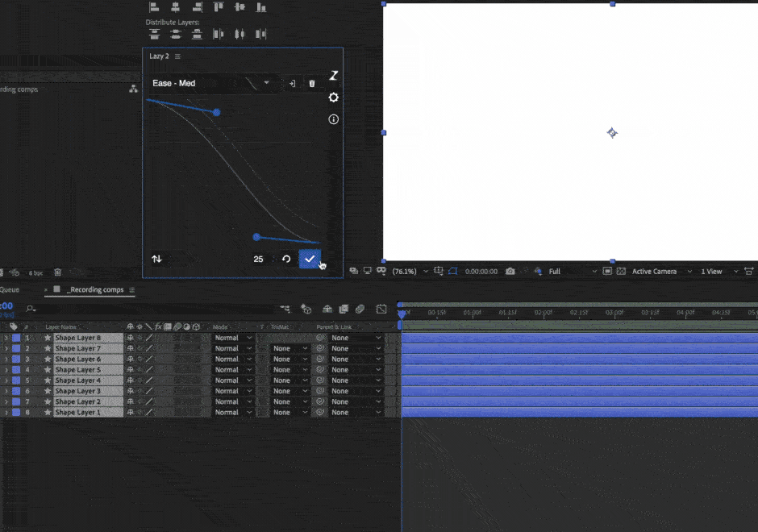The width and height of the screenshot is (758, 532).
Task: Open the _Recording comps timeline panel menu
Action: click(x=132, y=290)
